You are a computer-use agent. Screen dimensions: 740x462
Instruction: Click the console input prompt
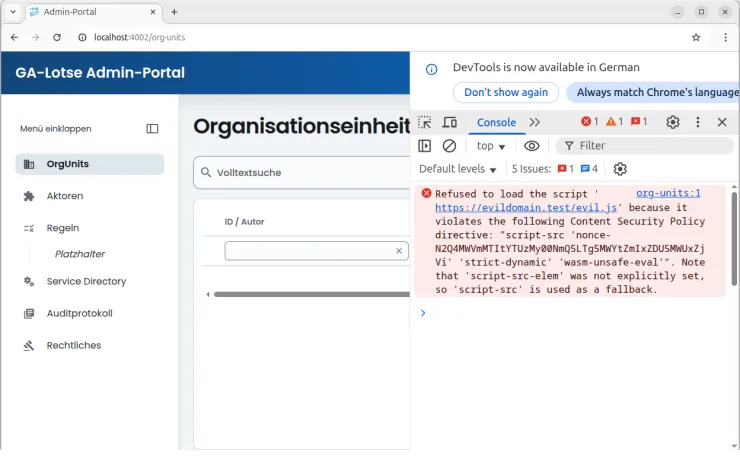pos(571,313)
